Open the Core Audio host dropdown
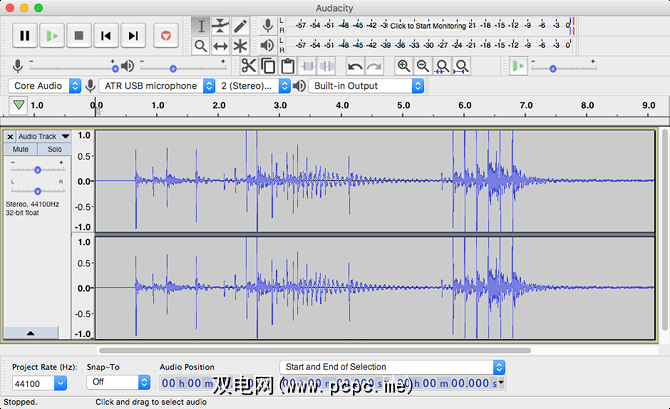The height and width of the screenshot is (409, 670). 43,86
